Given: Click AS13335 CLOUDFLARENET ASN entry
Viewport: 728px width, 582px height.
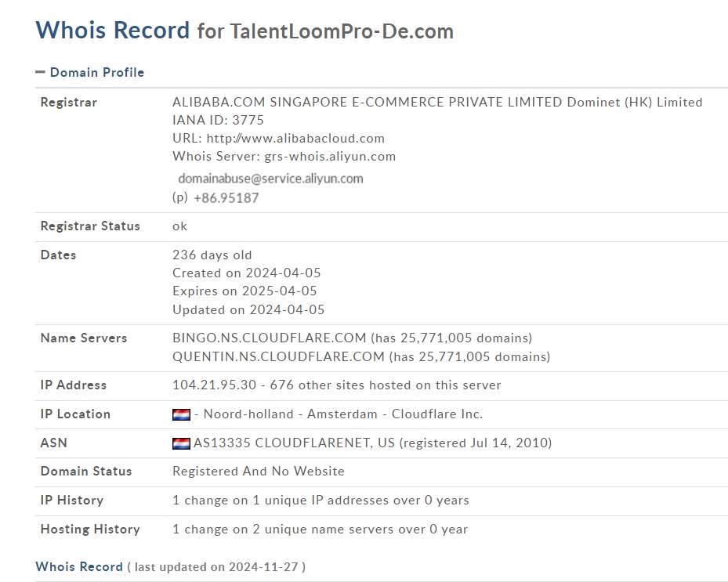Looking at the screenshot, I should pyautogui.click(x=282, y=443).
